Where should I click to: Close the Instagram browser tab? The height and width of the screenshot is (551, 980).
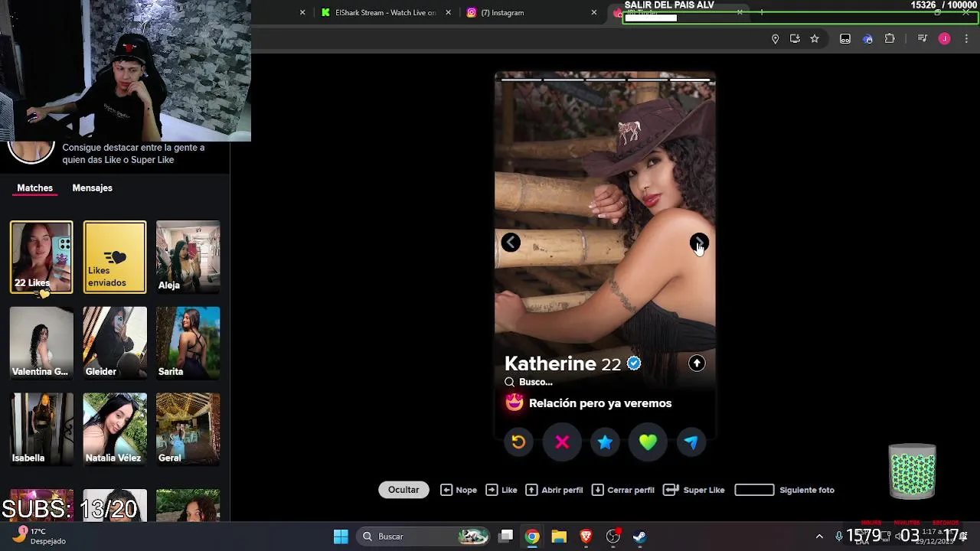(593, 12)
